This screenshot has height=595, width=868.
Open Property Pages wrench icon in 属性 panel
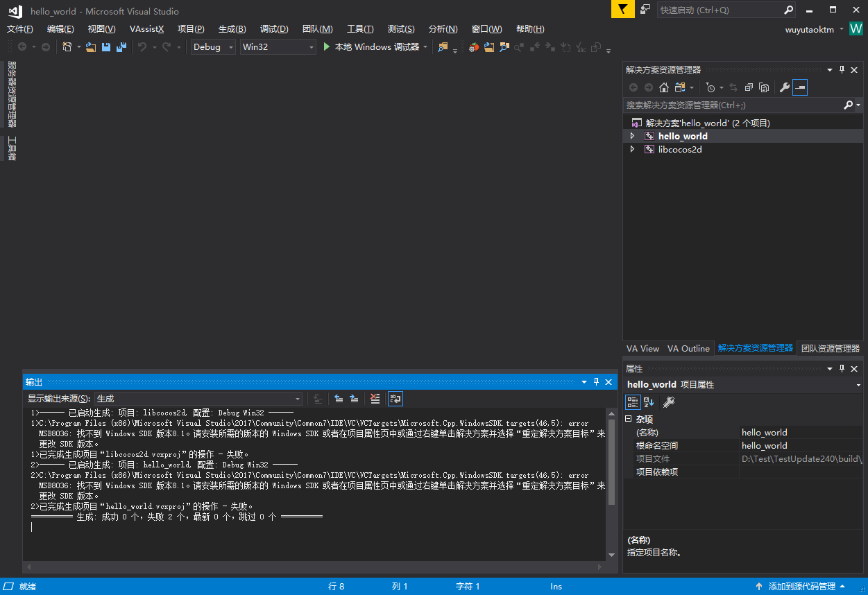[x=669, y=402]
